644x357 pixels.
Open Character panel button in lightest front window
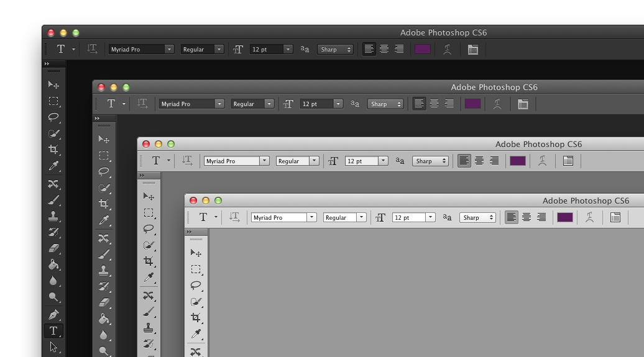(615, 218)
